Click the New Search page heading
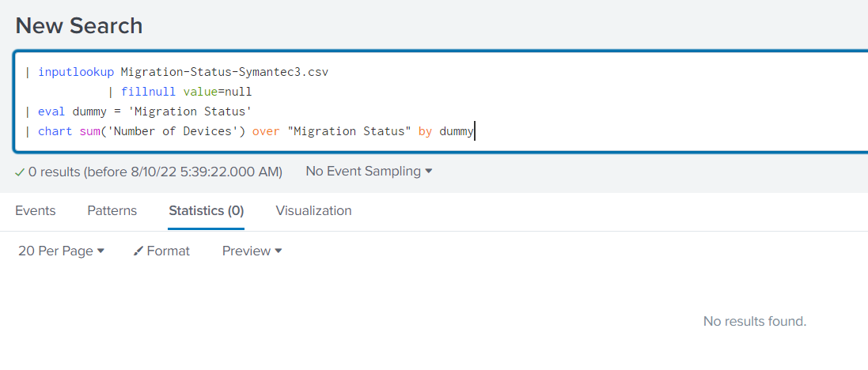Image resolution: width=868 pixels, height=370 pixels. [x=79, y=25]
